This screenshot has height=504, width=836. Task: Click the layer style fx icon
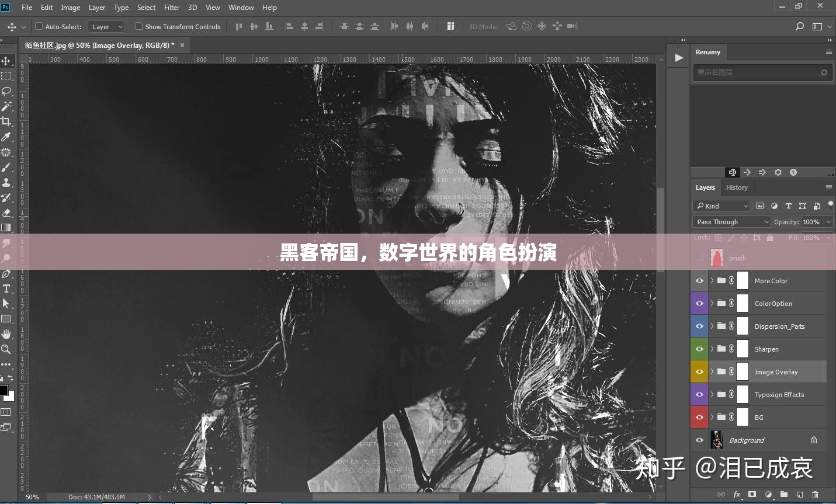pyautogui.click(x=737, y=495)
